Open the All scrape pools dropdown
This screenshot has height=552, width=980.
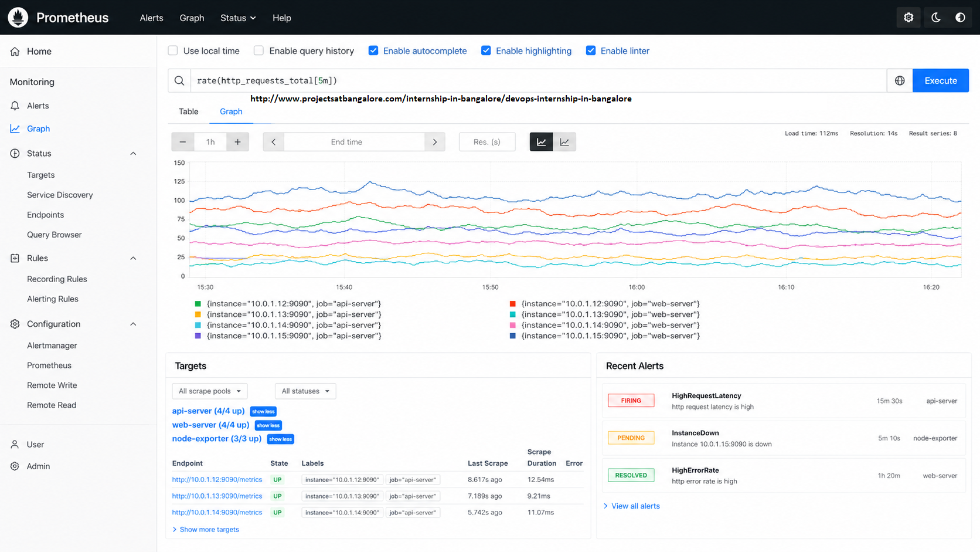click(210, 391)
